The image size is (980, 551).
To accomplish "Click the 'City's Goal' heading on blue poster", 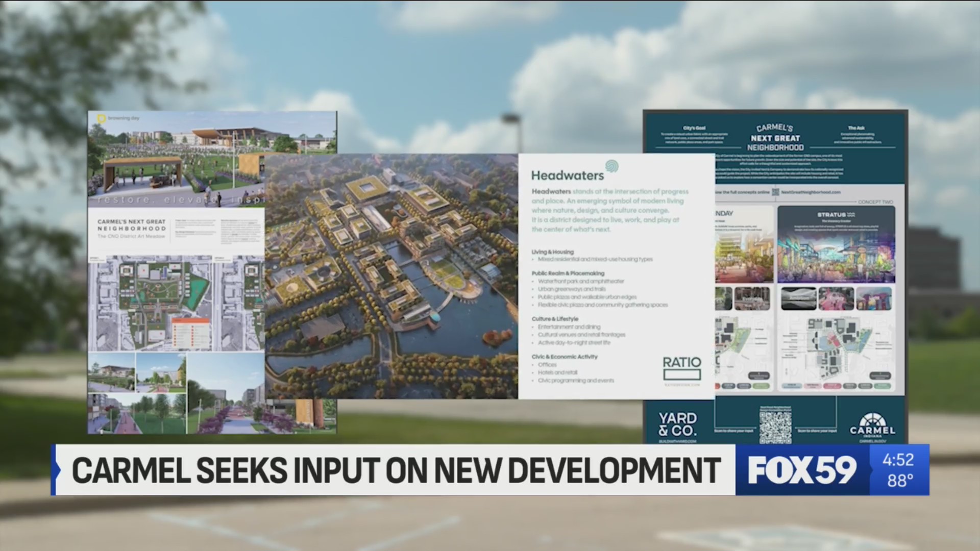I will (x=694, y=128).
